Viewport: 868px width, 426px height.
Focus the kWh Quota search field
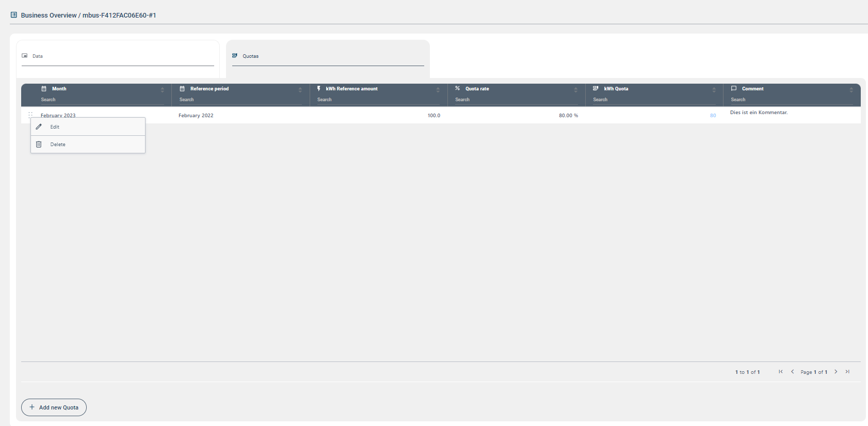(x=654, y=100)
